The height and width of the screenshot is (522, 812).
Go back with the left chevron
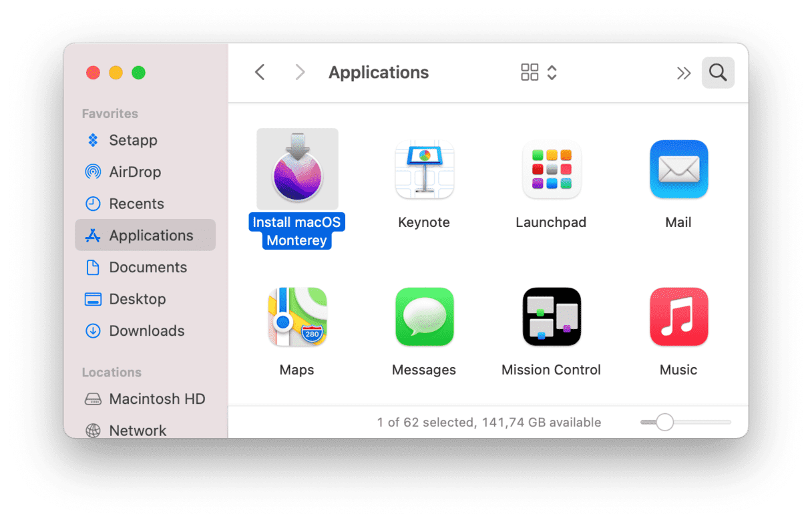(x=260, y=73)
